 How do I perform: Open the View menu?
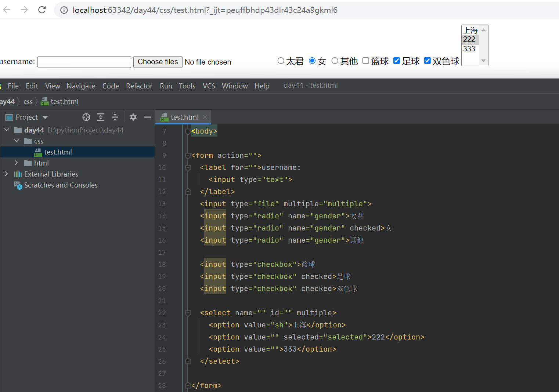(53, 86)
